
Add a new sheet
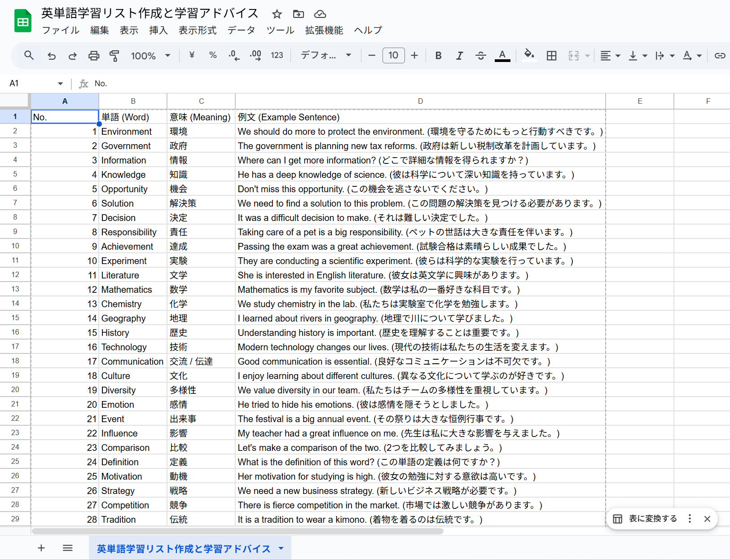[41, 548]
